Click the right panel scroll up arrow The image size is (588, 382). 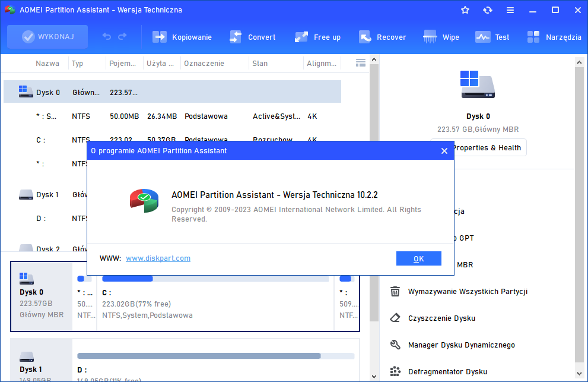[x=579, y=62]
